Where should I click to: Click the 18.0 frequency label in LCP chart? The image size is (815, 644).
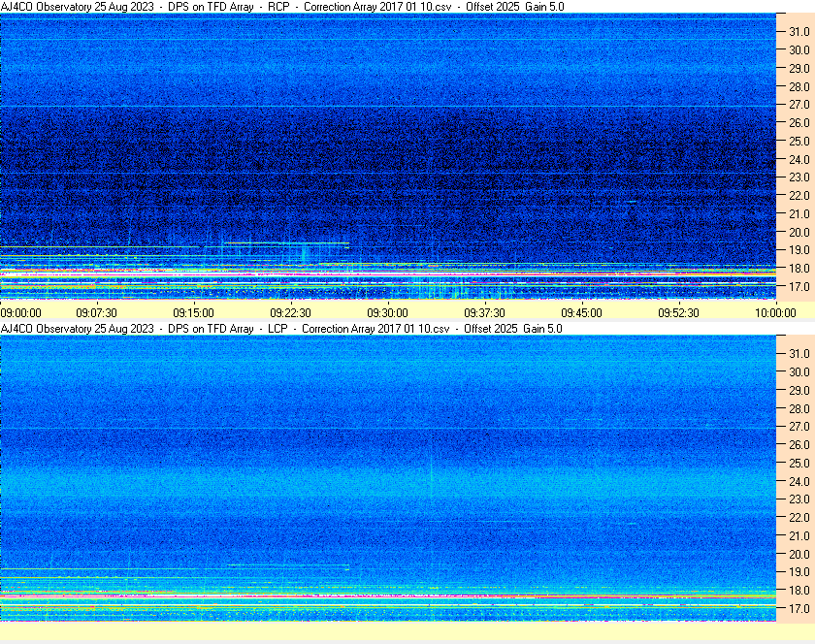pos(799,591)
